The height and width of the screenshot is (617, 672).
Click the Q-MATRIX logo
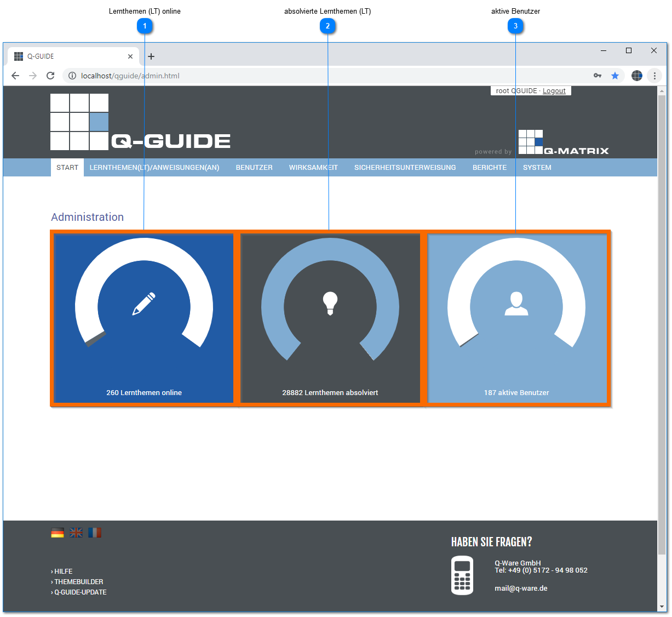[x=564, y=142]
